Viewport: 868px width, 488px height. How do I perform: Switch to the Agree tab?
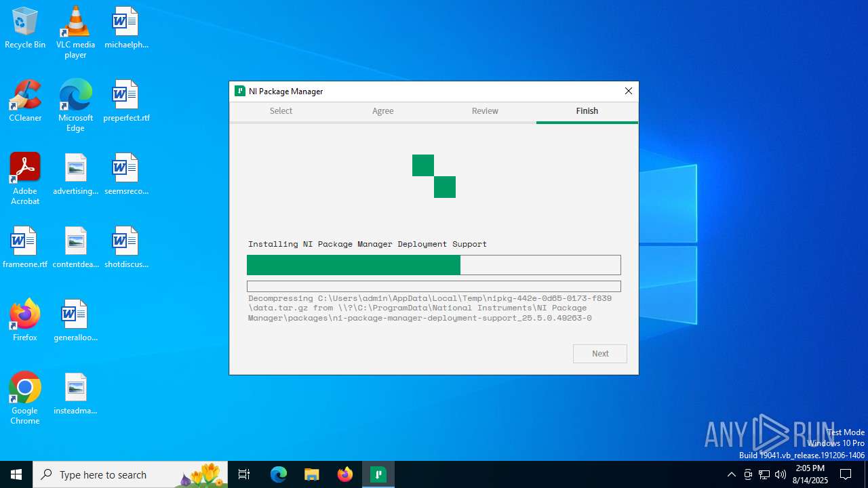click(x=383, y=111)
